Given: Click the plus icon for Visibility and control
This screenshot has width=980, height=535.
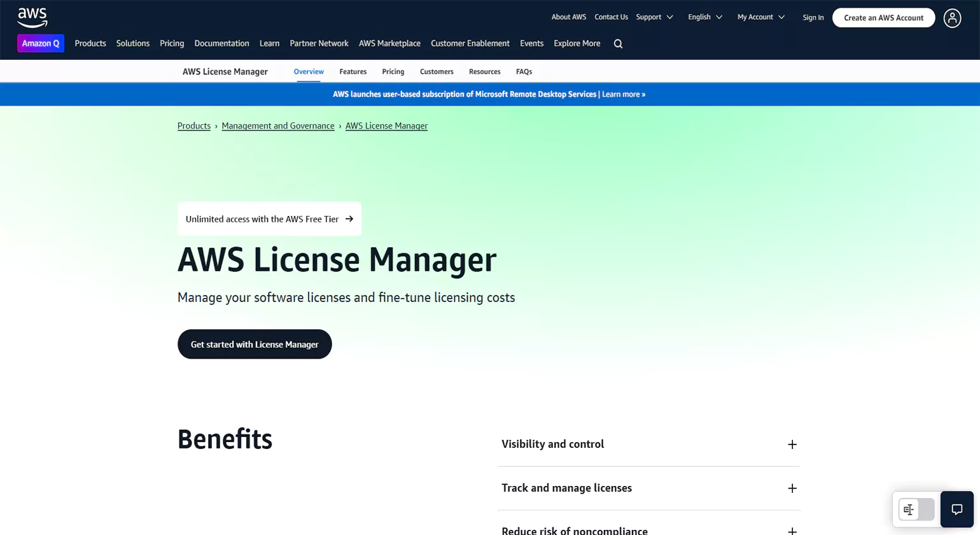Looking at the screenshot, I should [792, 445].
